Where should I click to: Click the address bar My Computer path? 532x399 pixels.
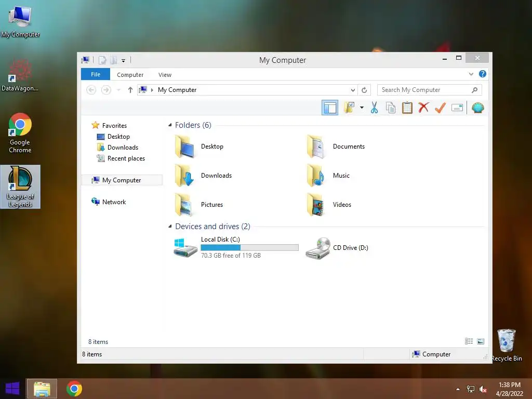[177, 90]
